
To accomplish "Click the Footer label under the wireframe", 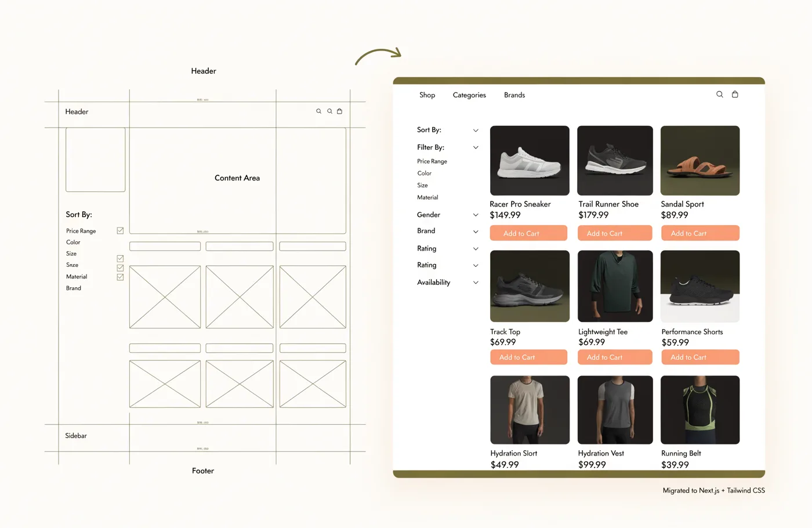I will point(203,471).
